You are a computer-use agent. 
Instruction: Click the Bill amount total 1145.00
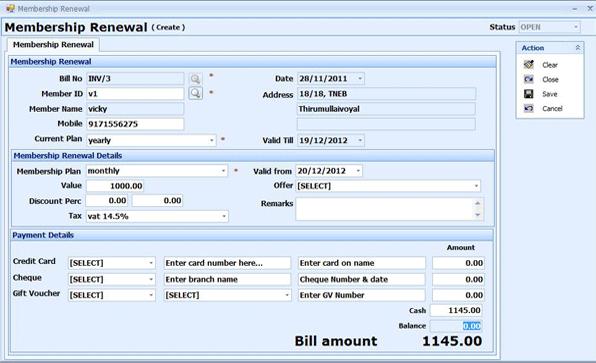click(x=452, y=341)
